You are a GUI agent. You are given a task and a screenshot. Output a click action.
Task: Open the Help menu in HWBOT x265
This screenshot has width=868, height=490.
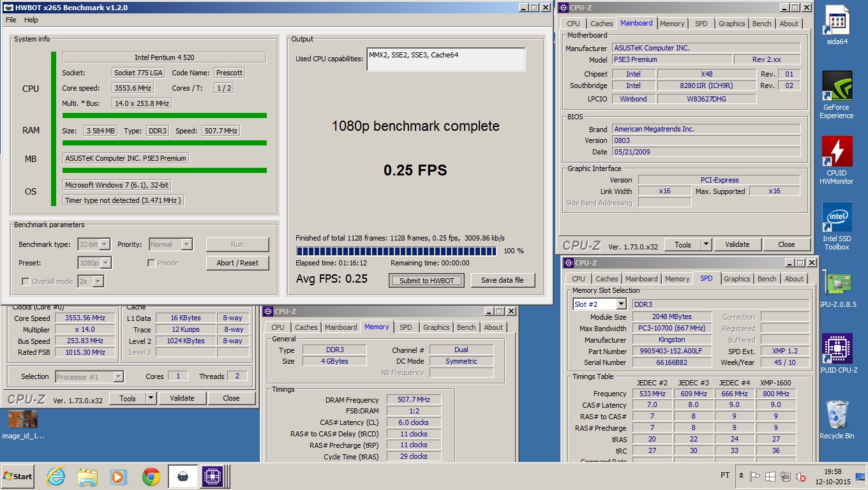click(31, 20)
